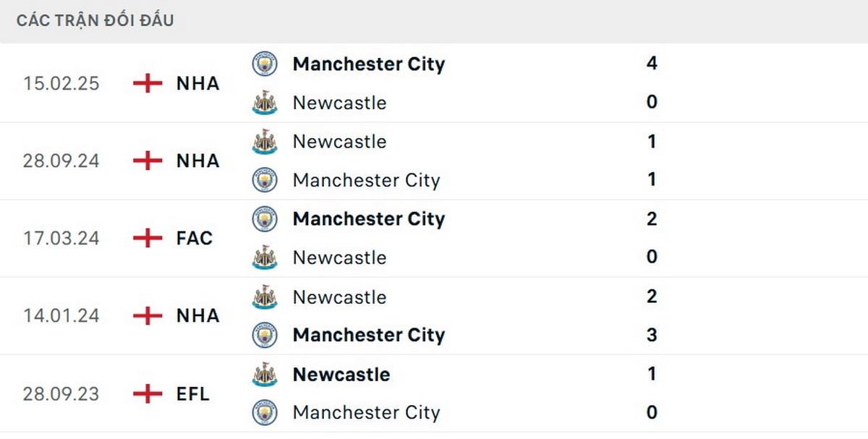
Task: Click the bold Manchester City name in the first match
Action: coord(368,63)
